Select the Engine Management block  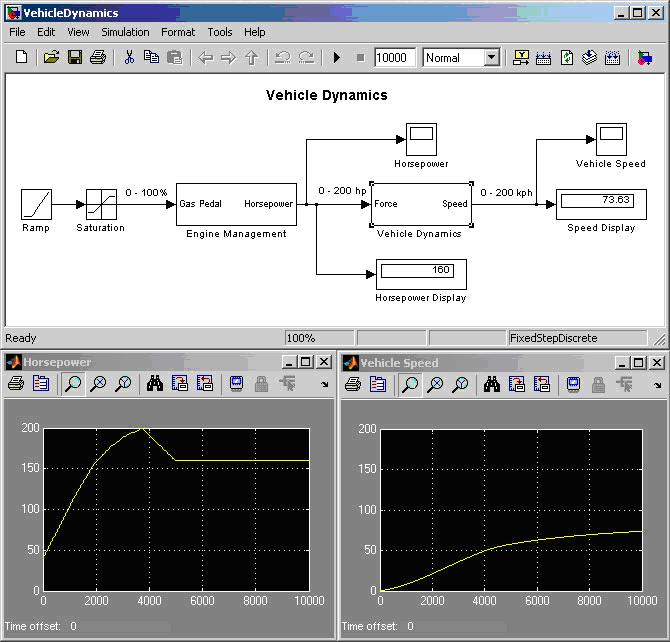tap(236, 204)
